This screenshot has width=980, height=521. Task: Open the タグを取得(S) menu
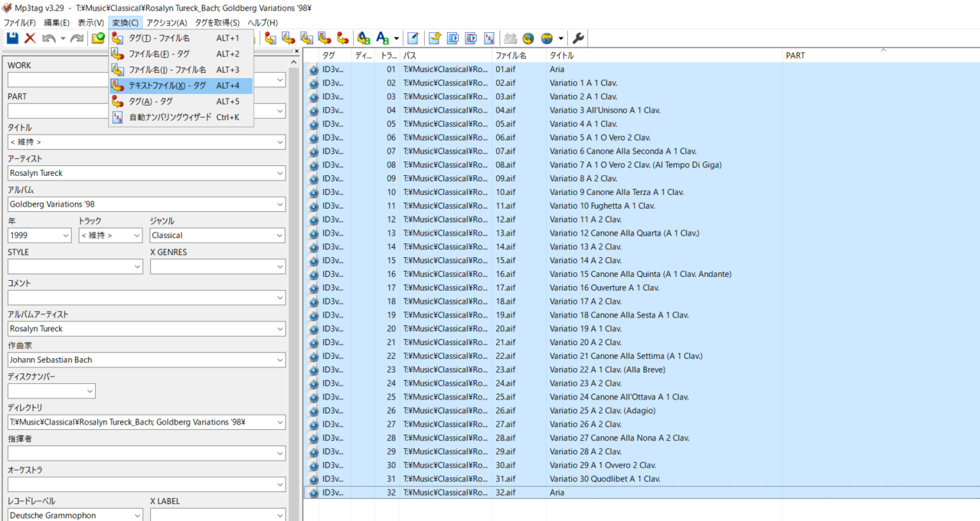coord(217,22)
